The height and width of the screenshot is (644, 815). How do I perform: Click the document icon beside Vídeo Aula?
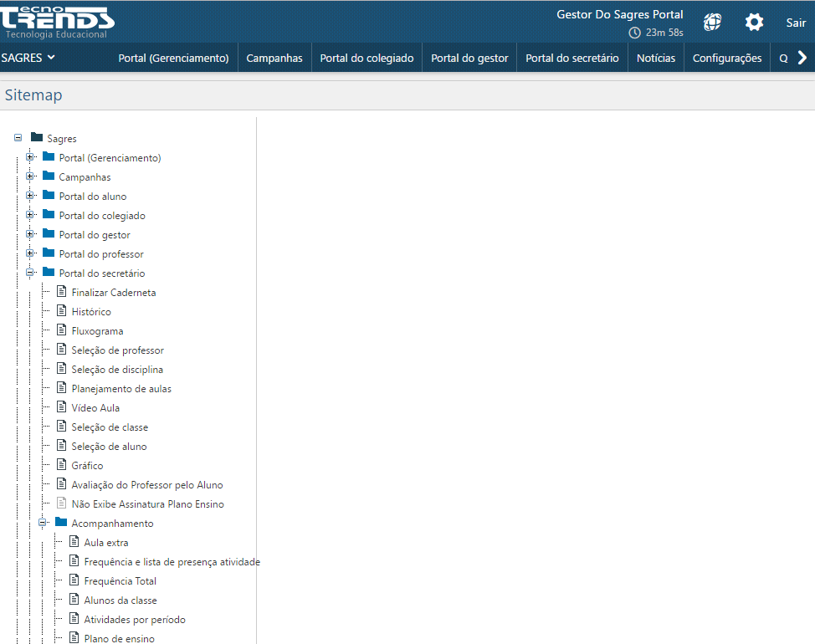(61, 407)
